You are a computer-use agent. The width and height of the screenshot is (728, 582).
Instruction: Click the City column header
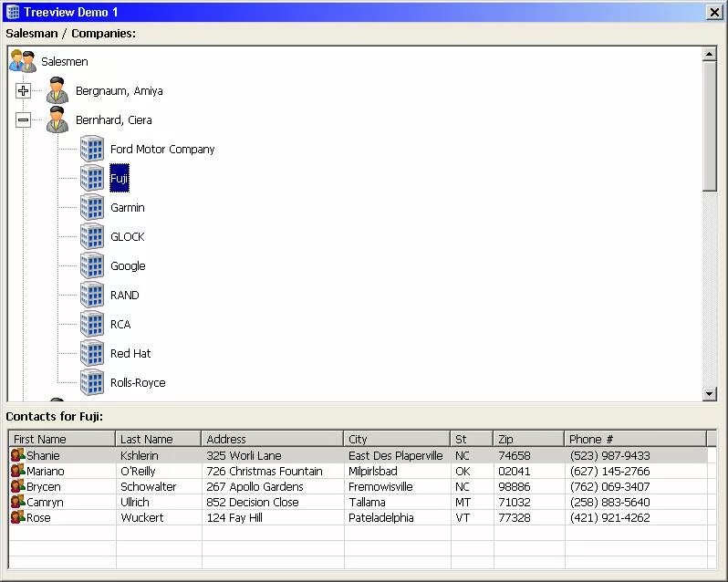(x=397, y=439)
